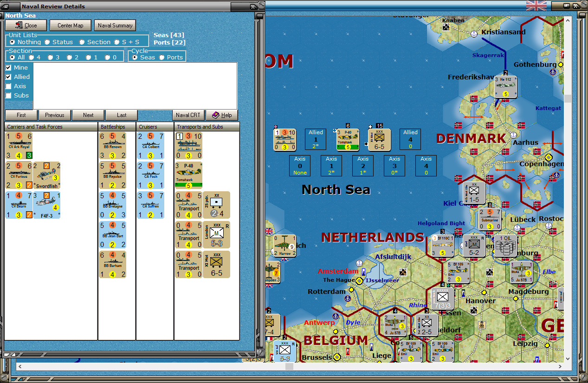Viewport: 588px width, 383px height.
Task: Open the Naval CRT table
Action: click(x=188, y=115)
